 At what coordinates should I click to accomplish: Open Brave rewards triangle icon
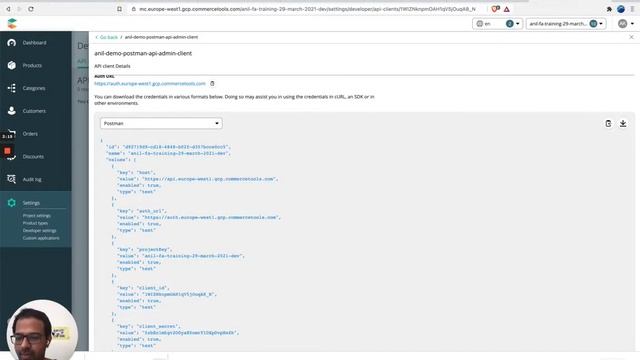(507, 9)
